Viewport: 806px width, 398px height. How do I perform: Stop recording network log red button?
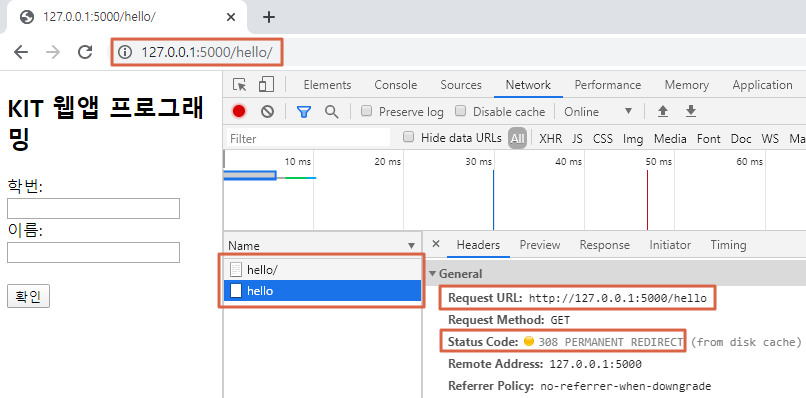pos(239,111)
